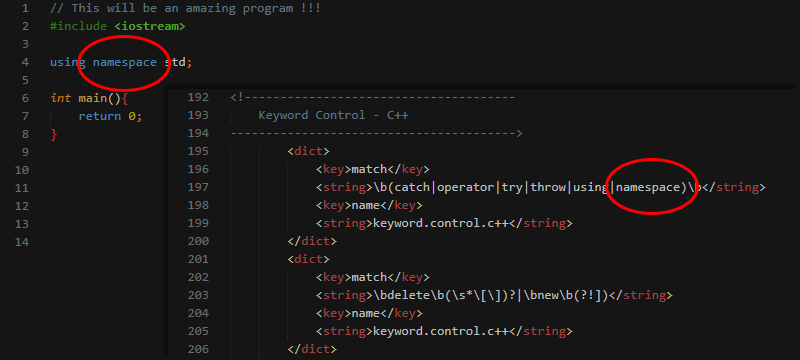800x360 pixels.
Task: Click the closing </dict> tag on line 206
Action: coord(312,349)
